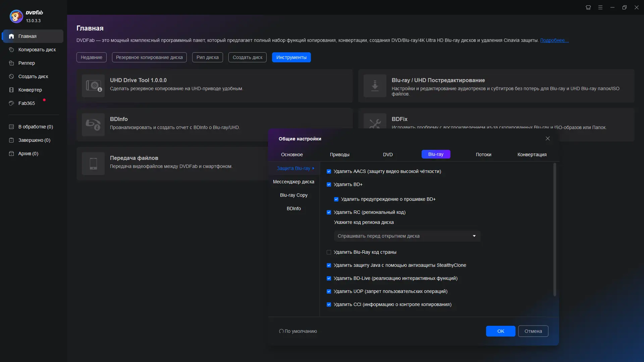The width and height of the screenshot is (644, 362).
Task: Open the hamburger menu icon in title bar
Action: tap(600, 7)
